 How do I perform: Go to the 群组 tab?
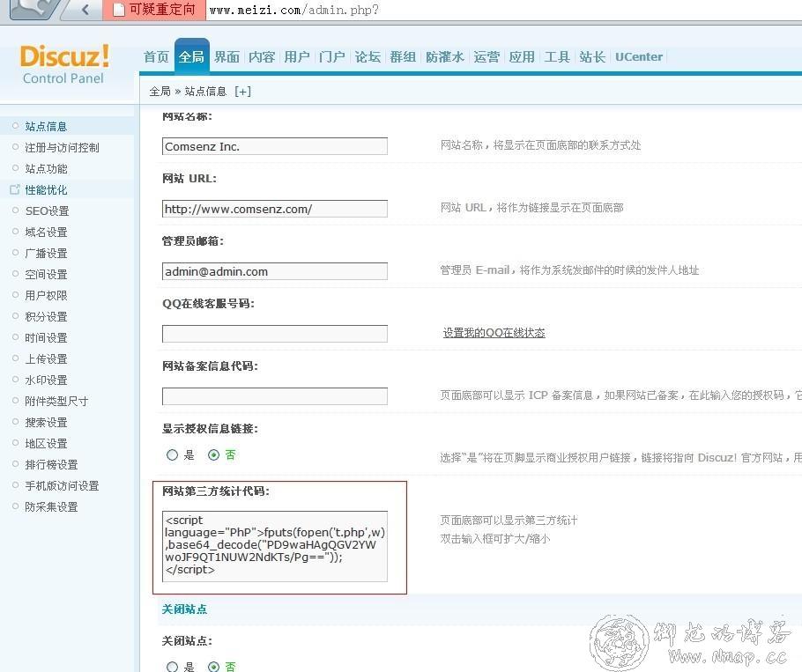(403, 56)
